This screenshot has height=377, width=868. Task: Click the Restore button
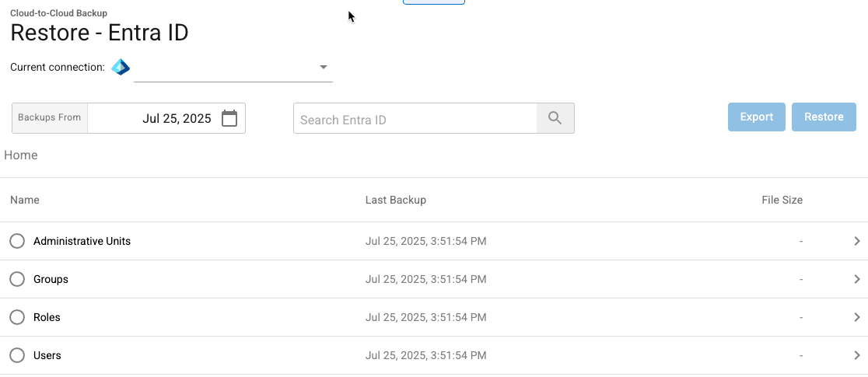(824, 117)
